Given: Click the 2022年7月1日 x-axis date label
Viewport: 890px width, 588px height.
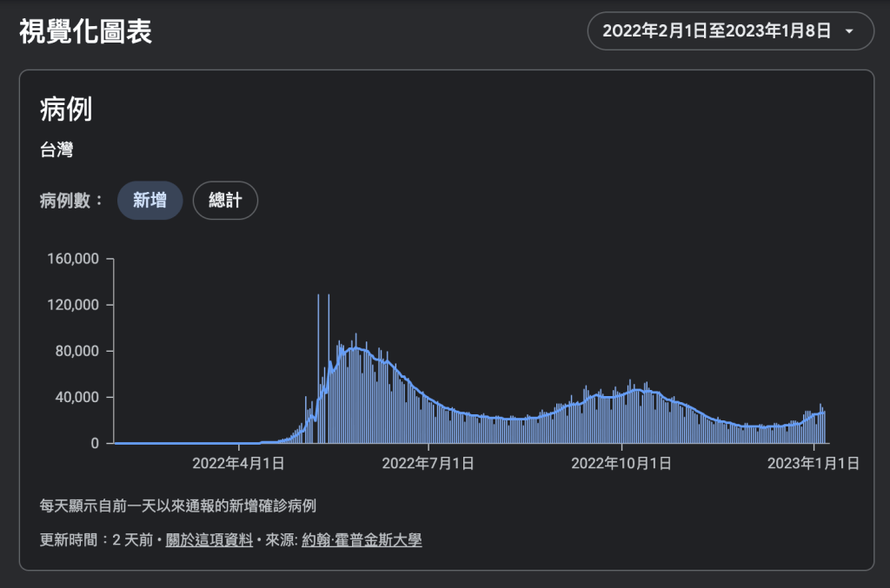Looking at the screenshot, I should click(x=428, y=464).
